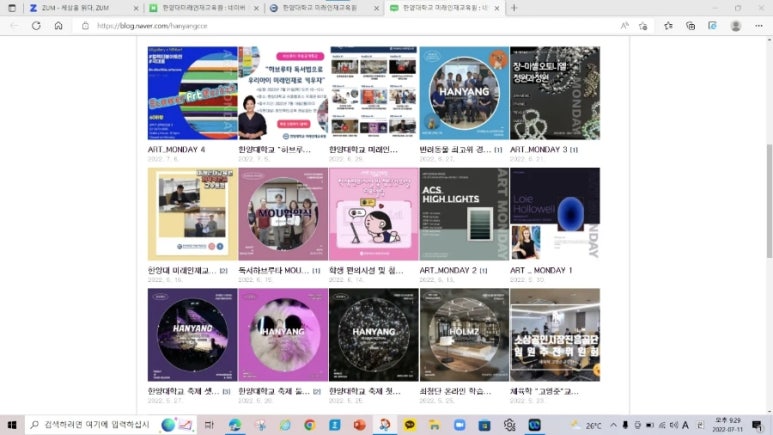Open the browser profile avatar
Screen dimensions: 773x435
pyautogui.click(x=736, y=26)
